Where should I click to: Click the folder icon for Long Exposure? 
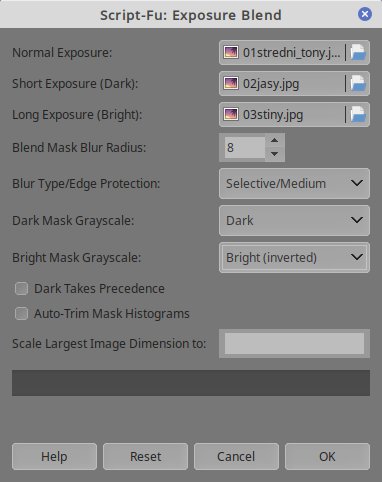click(358, 114)
